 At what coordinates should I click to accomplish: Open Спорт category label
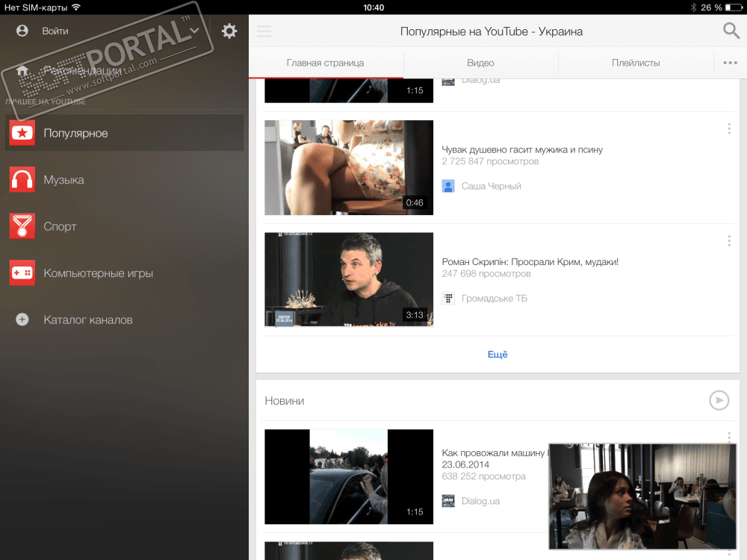pyautogui.click(x=60, y=227)
